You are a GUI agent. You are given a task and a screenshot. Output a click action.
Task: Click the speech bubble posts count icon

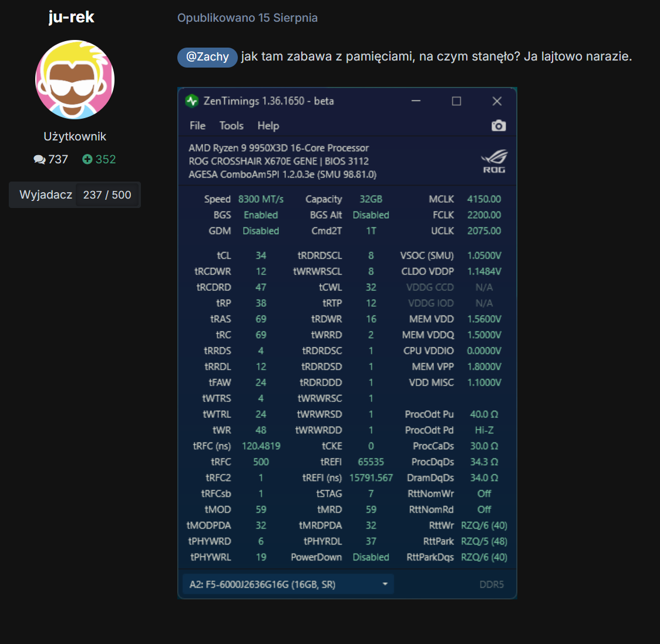(x=39, y=160)
